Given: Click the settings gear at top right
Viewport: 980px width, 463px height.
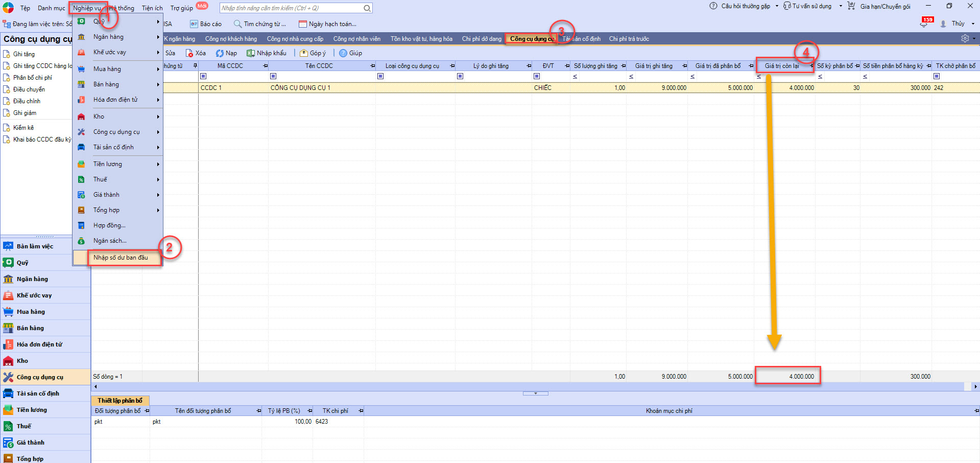Looking at the screenshot, I should pos(965,39).
